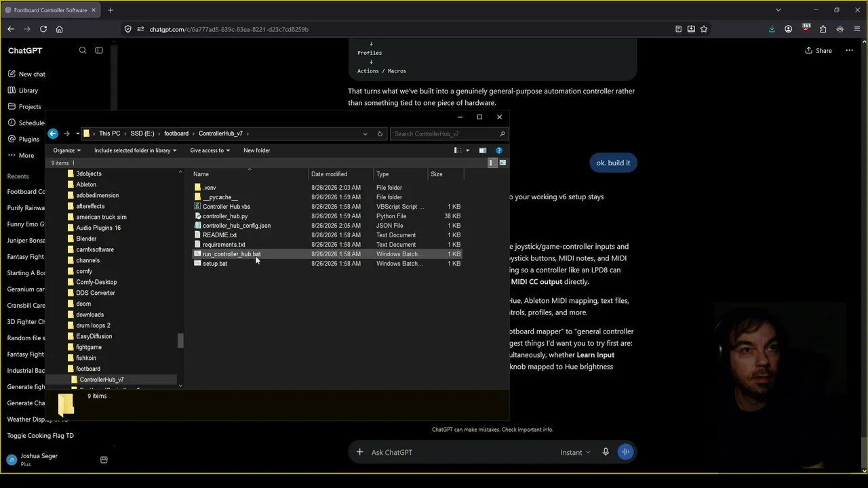Select ControllerHub_v7 in navigation tree

pos(102,380)
